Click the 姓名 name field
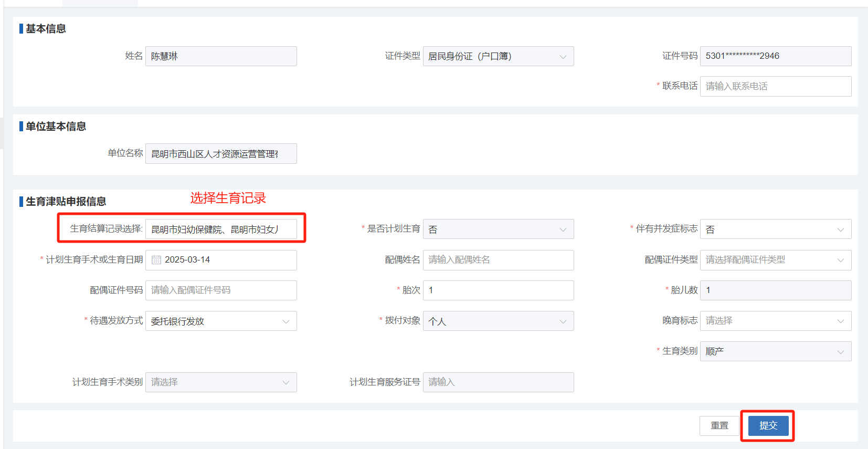 (x=220, y=56)
